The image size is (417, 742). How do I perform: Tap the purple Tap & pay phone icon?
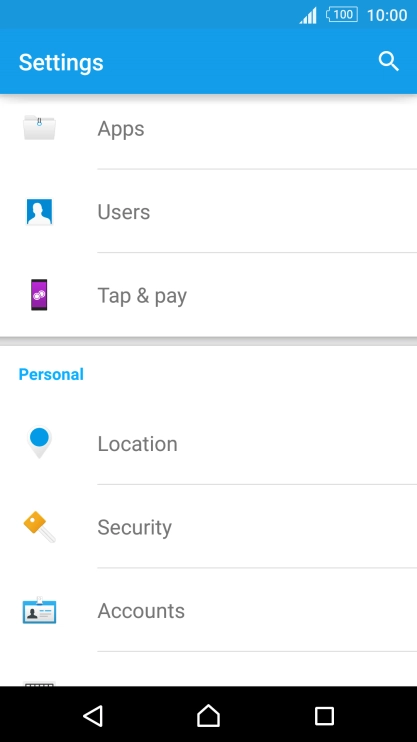point(39,295)
